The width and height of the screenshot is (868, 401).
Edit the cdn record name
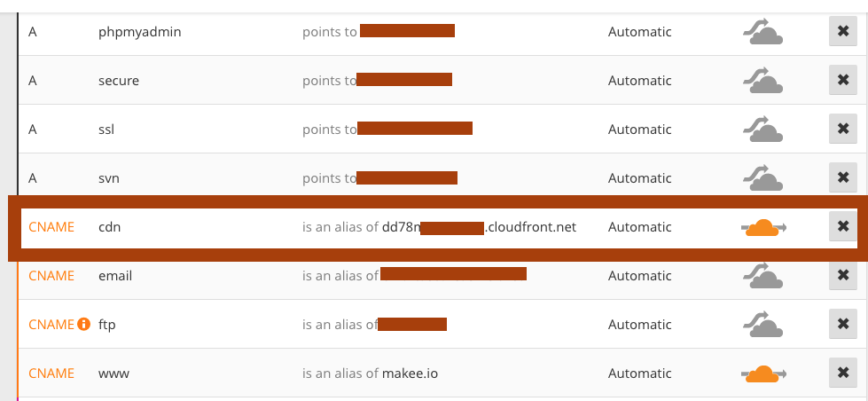[109, 226]
